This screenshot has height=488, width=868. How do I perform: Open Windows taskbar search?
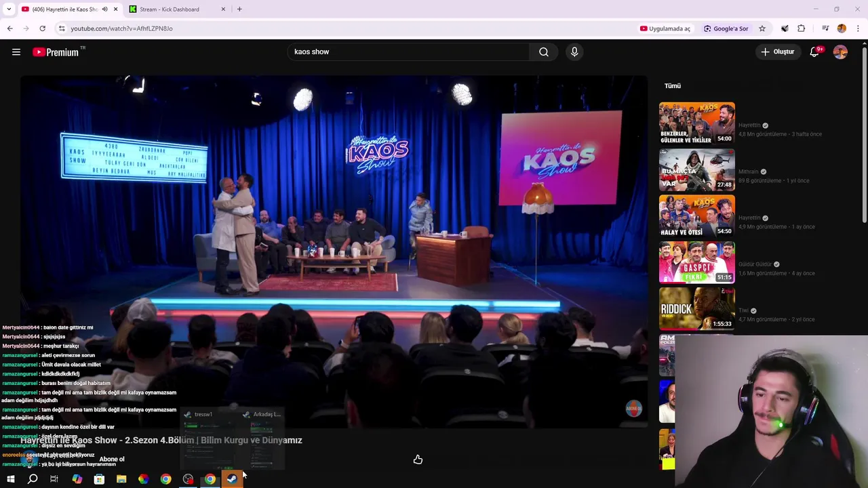click(x=32, y=479)
